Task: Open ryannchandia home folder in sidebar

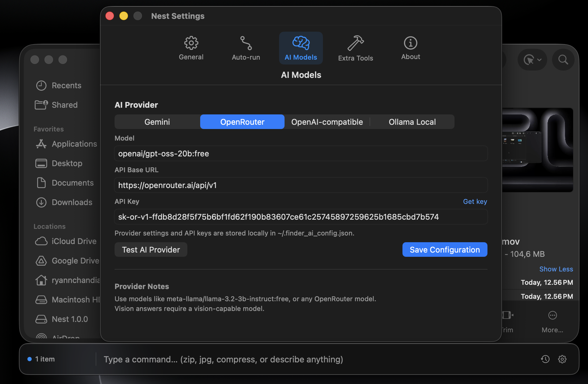Action: (67, 280)
